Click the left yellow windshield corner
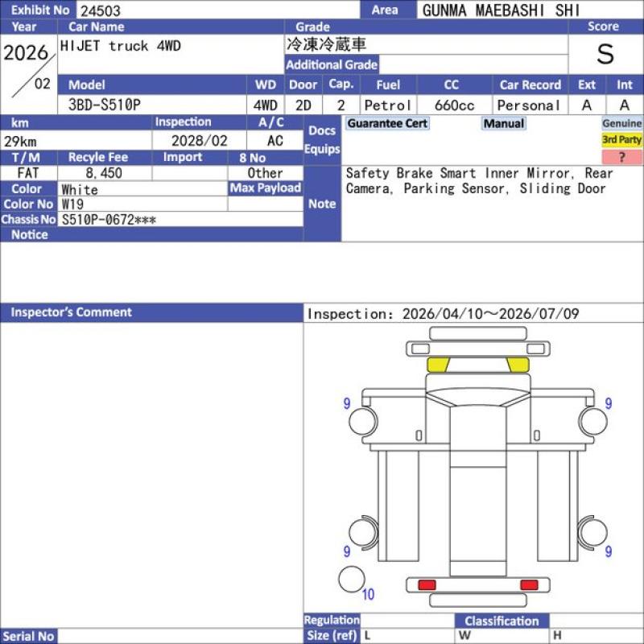Screen dimensions: 644x644 tap(438, 365)
